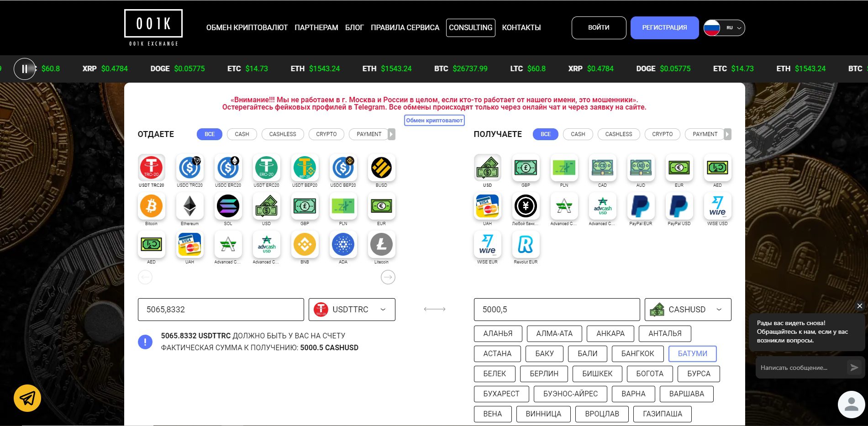Viewport: 868px width, 426px height.
Task: Show previous page of give currencies
Action: point(145,277)
